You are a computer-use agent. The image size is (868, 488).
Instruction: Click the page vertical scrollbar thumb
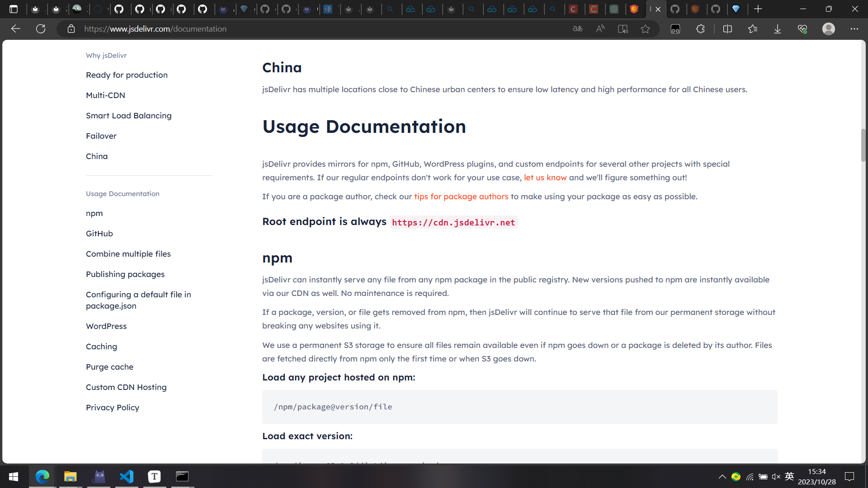tap(863, 145)
